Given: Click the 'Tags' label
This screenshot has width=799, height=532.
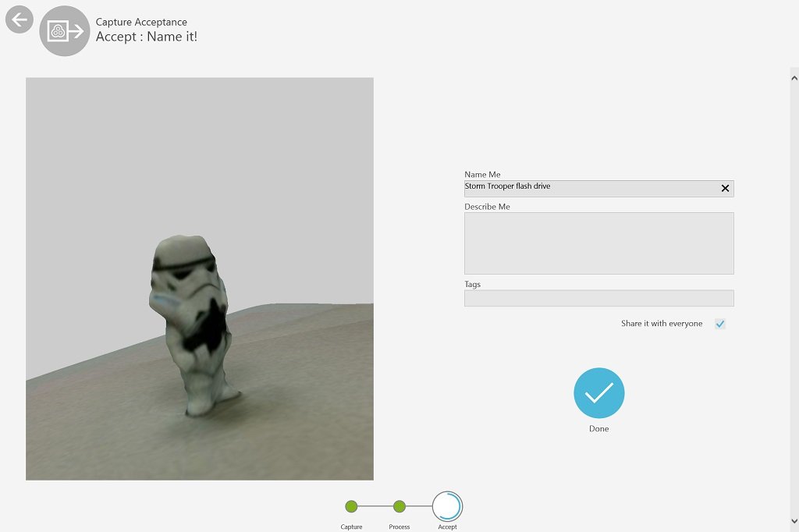Looking at the screenshot, I should (472, 285).
